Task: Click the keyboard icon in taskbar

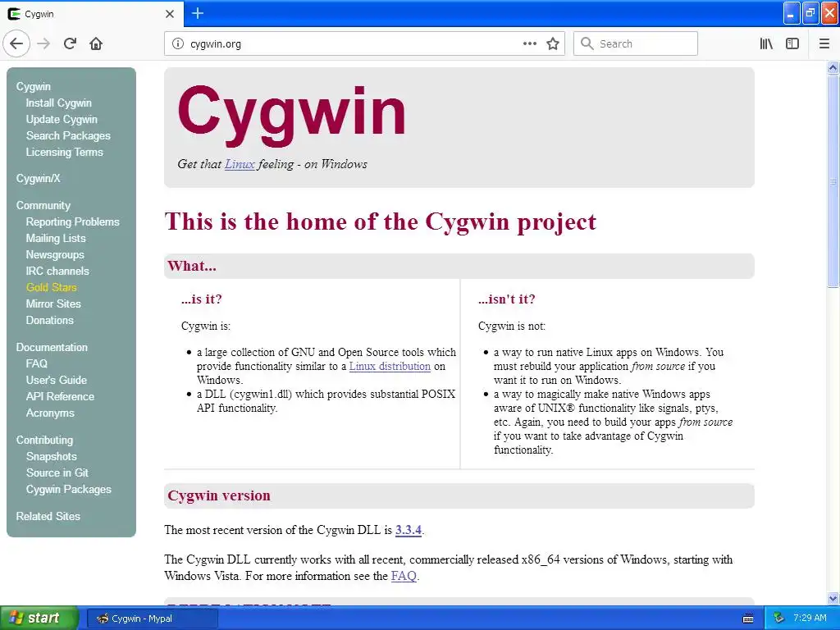Action: click(x=748, y=619)
